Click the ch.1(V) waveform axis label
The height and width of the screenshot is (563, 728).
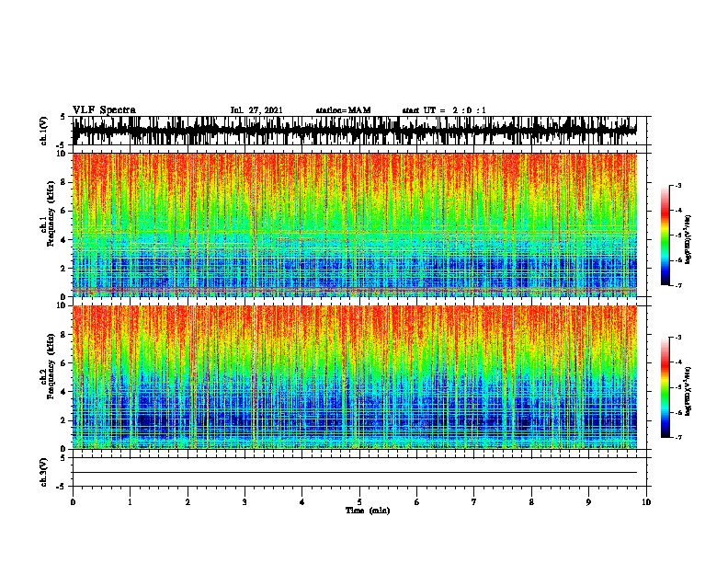pyautogui.click(x=44, y=131)
